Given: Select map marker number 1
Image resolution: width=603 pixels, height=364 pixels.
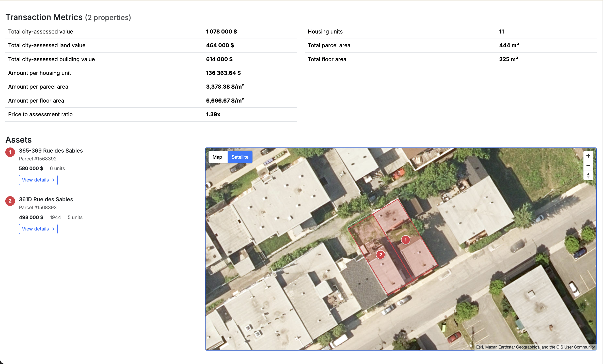Looking at the screenshot, I should [x=405, y=240].
